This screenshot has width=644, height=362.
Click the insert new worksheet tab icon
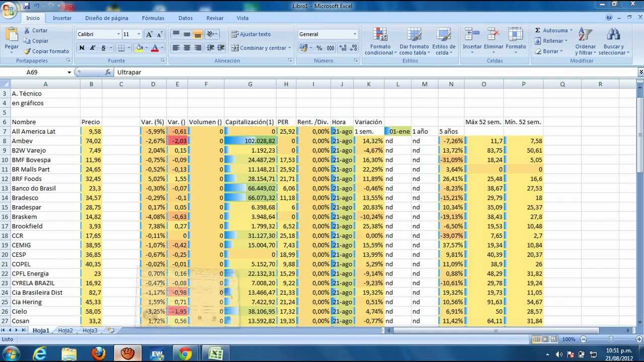point(111,330)
